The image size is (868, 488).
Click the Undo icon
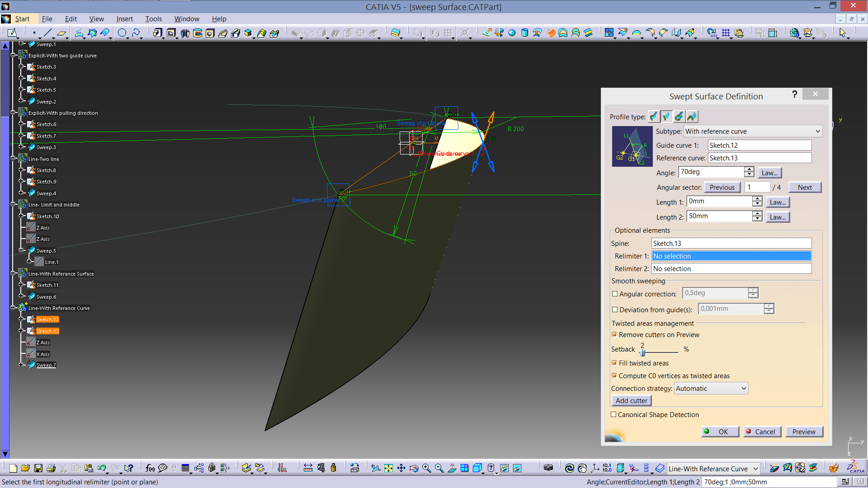[x=102, y=468]
